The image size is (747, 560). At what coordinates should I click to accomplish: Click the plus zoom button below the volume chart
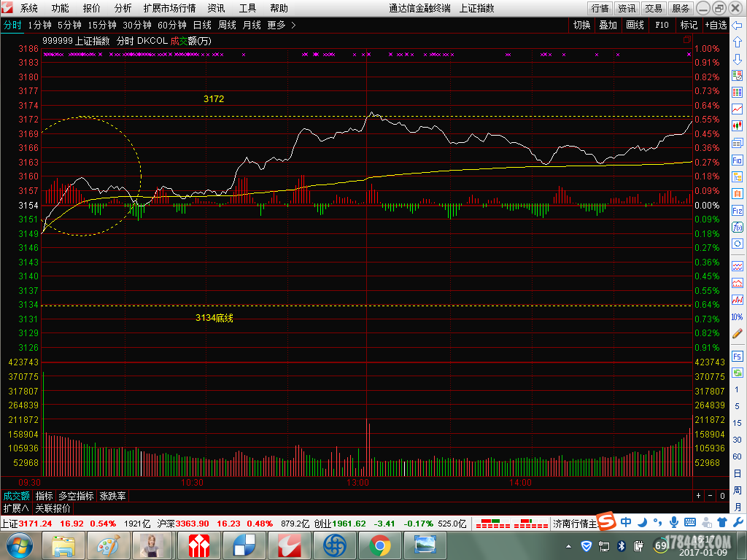point(698,496)
